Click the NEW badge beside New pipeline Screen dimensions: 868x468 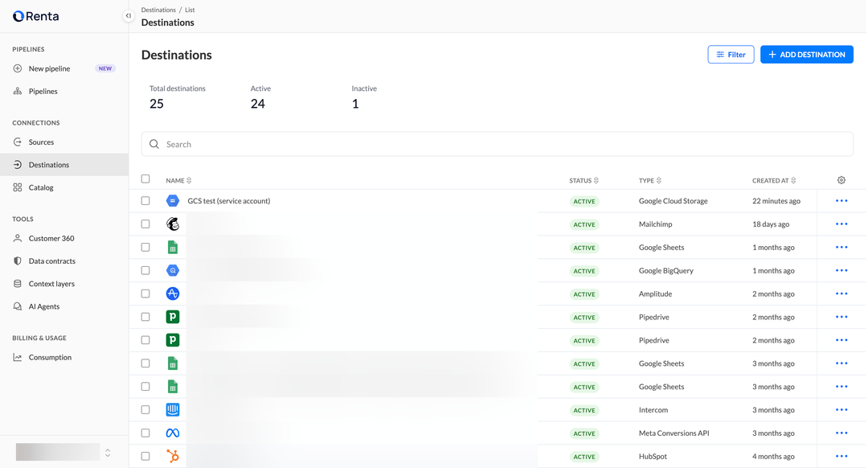(x=105, y=68)
